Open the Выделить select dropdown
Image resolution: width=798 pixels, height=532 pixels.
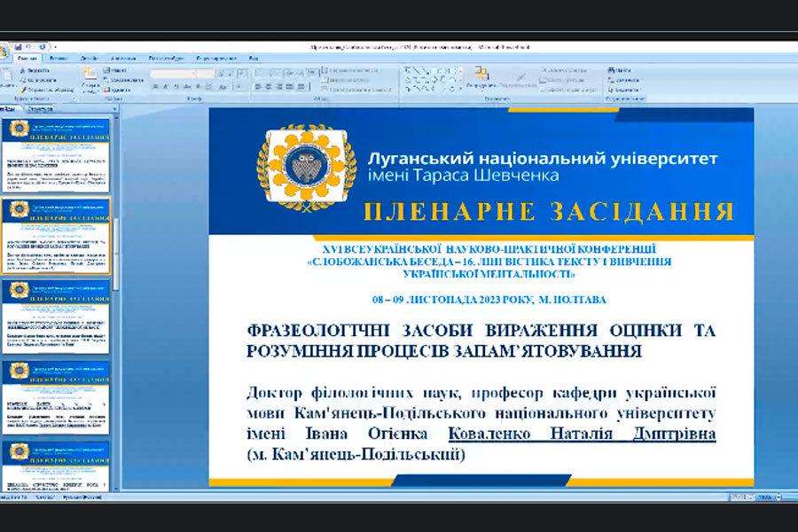[623, 90]
